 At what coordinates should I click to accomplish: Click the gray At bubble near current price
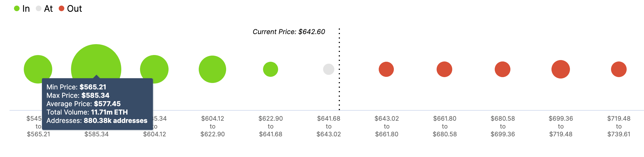pyautogui.click(x=329, y=69)
